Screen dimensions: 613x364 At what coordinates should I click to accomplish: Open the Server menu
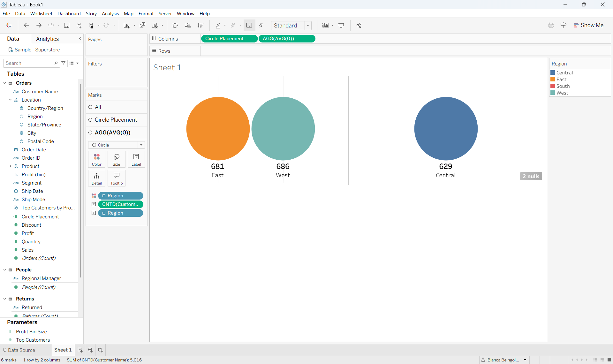pos(165,14)
